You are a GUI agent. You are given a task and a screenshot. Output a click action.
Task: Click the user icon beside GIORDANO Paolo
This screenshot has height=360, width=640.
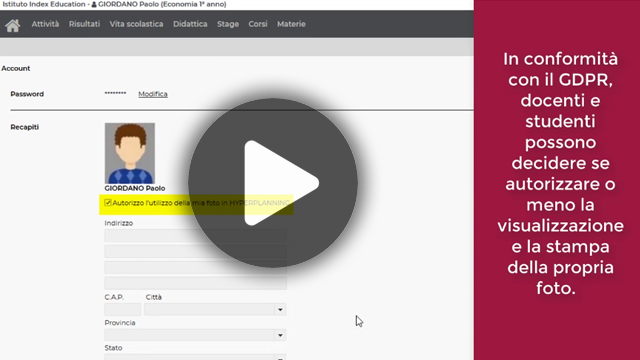[x=94, y=4]
